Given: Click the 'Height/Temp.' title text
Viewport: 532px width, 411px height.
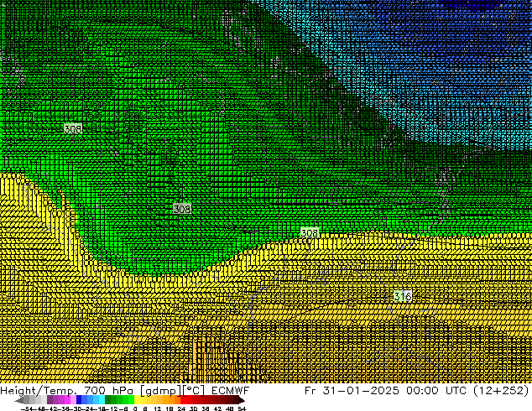Looking at the screenshot, I should (x=40, y=391).
